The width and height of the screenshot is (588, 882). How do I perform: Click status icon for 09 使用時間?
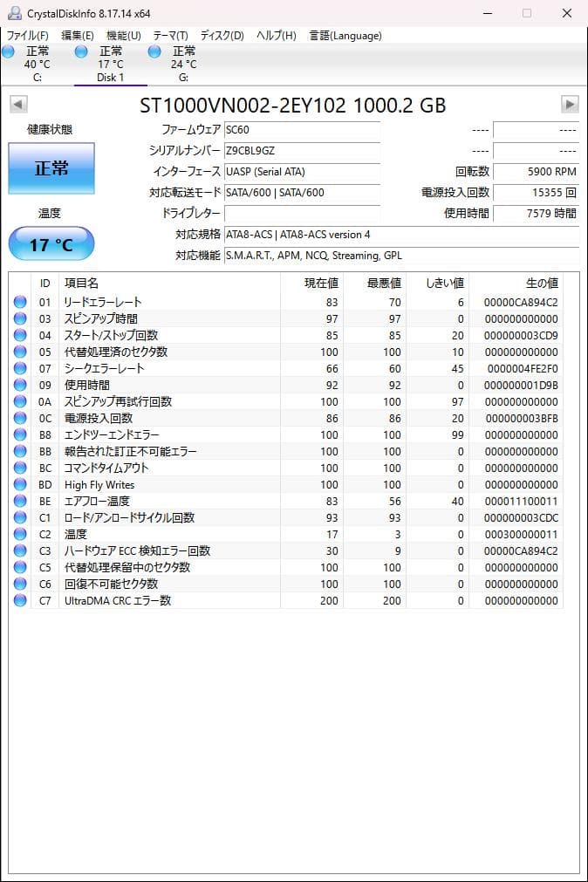pyautogui.click(x=20, y=385)
